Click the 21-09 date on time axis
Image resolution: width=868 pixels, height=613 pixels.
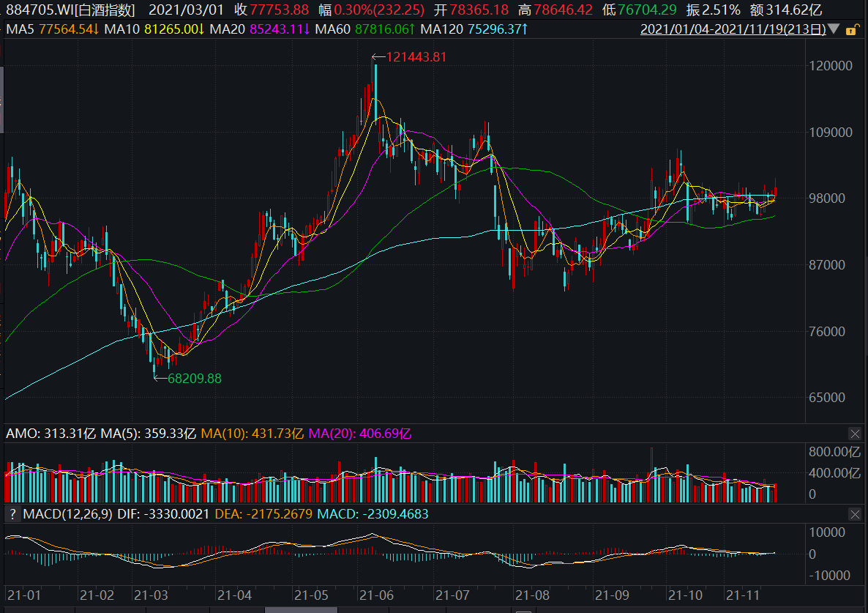click(x=611, y=595)
